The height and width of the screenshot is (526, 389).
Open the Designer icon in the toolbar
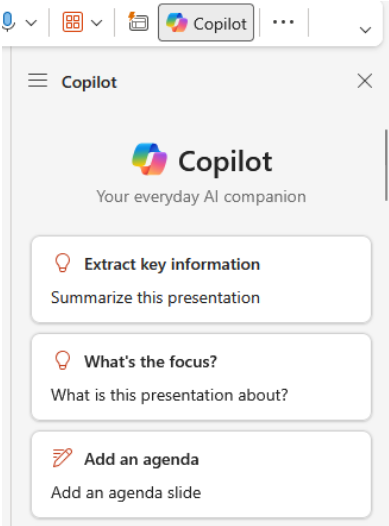[138, 21]
